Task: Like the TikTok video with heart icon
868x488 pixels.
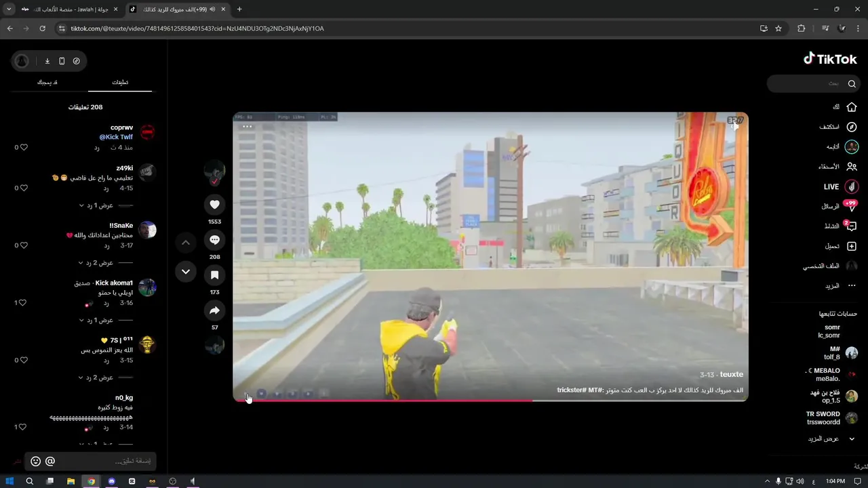Action: [x=214, y=204]
